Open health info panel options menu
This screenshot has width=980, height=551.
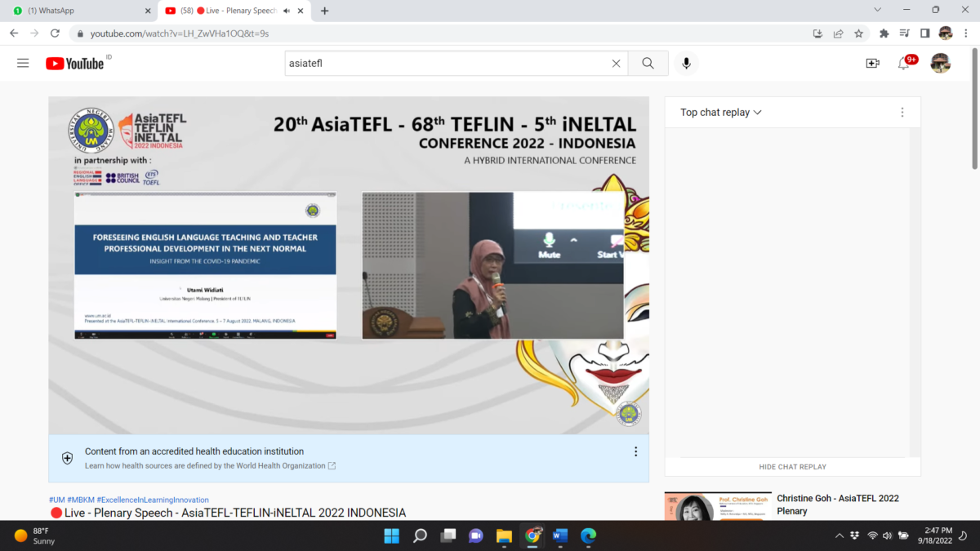coord(635,451)
